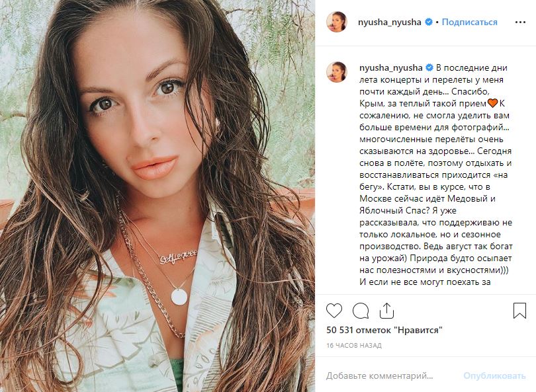
Task: Open the profile avatar in the post header
Action: (337, 22)
